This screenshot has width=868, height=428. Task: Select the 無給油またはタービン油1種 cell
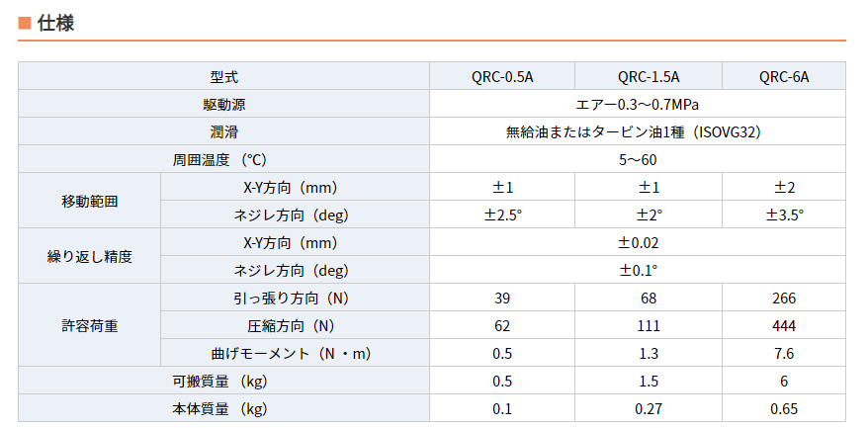[638, 131]
